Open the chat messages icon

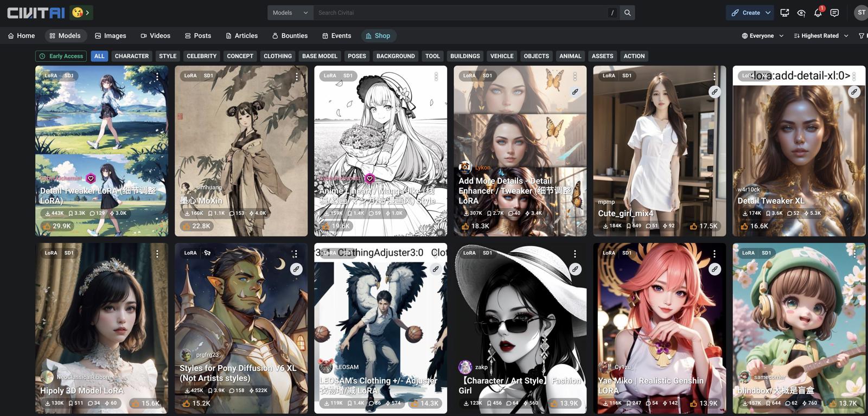pos(834,12)
